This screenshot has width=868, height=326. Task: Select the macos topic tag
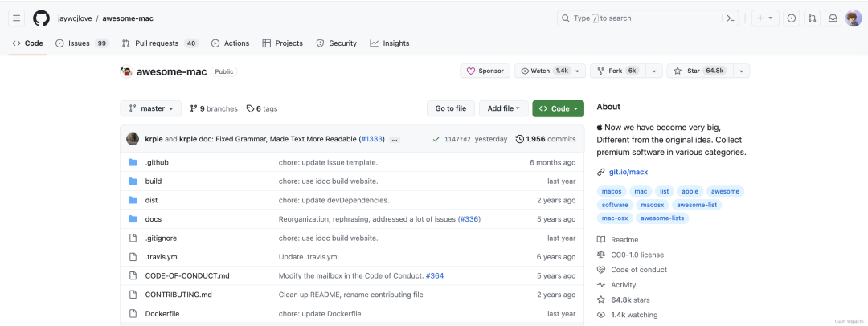click(x=612, y=191)
